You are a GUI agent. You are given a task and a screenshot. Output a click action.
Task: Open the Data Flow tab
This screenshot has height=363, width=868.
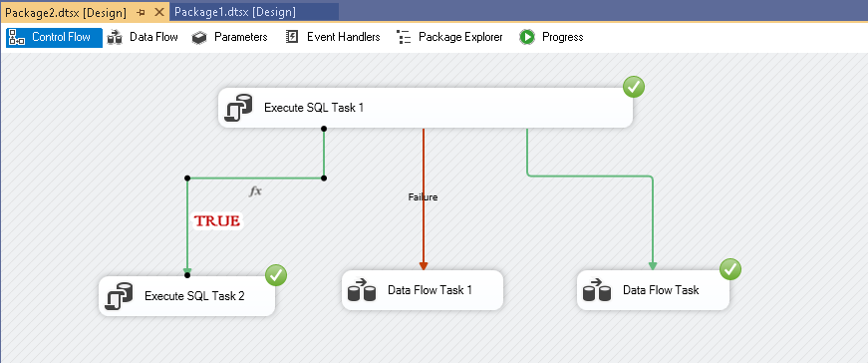pos(143,37)
